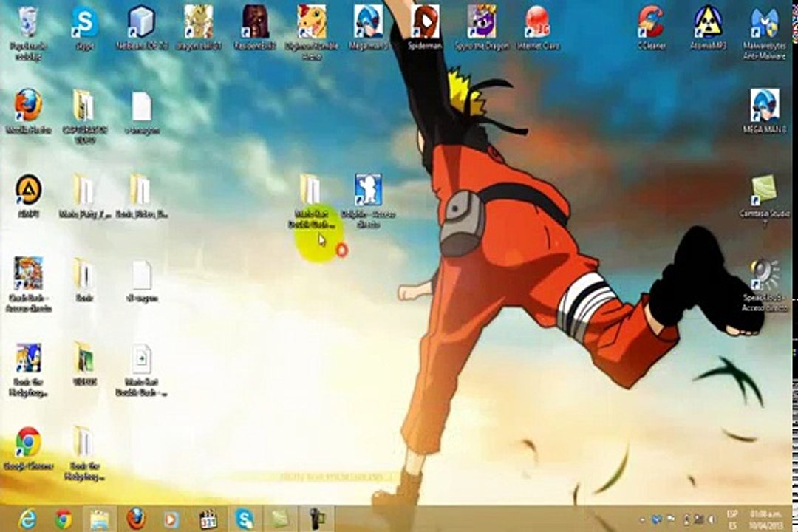Open the Spiderman desktop shortcut
This screenshot has width=798, height=532.
pyautogui.click(x=424, y=28)
